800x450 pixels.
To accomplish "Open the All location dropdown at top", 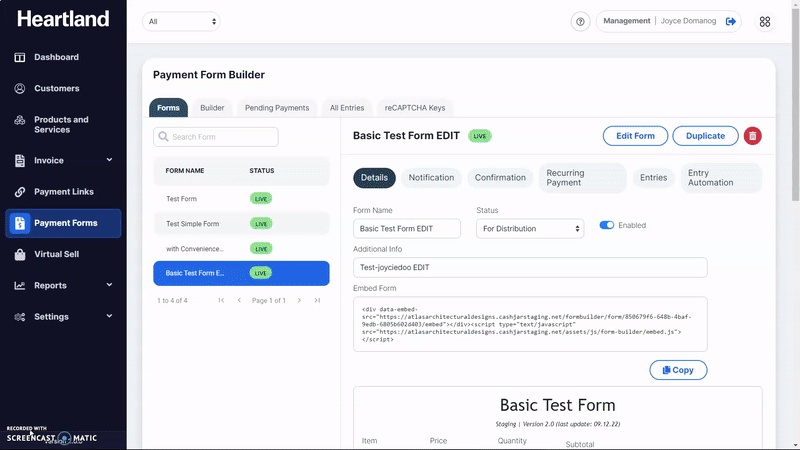I will click(181, 21).
